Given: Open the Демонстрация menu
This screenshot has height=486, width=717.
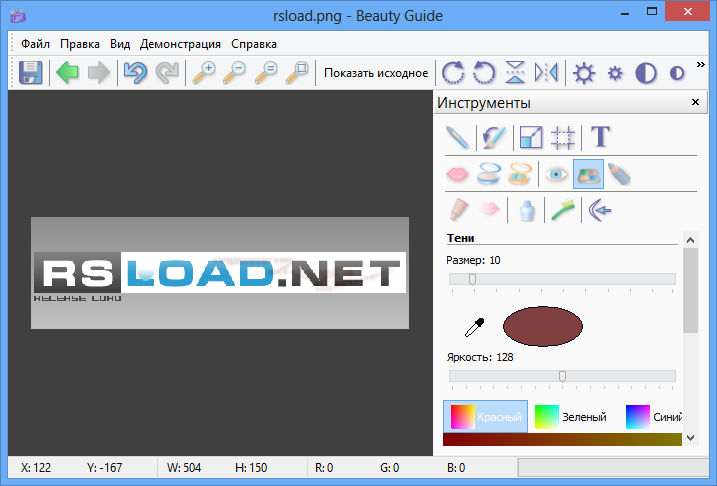Looking at the screenshot, I should pos(180,44).
